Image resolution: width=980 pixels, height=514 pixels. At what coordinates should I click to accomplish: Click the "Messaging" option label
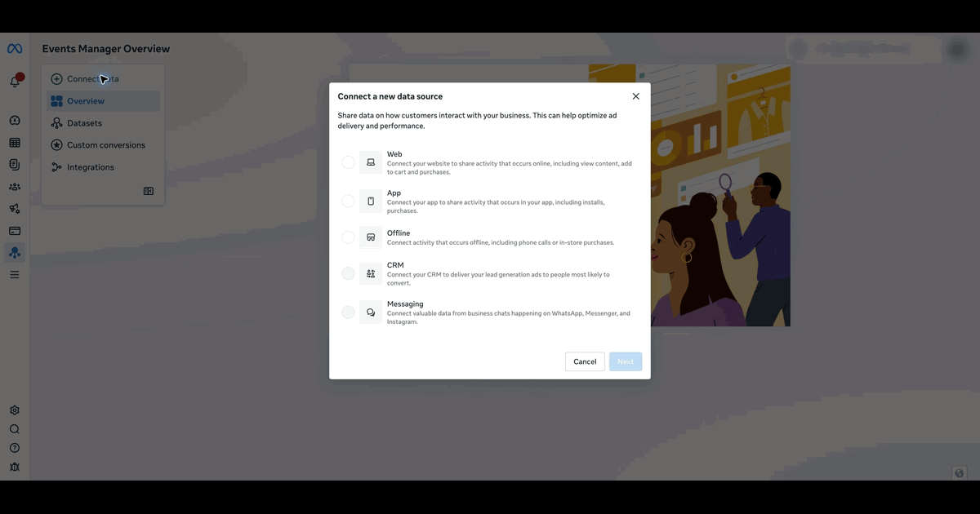[x=405, y=304]
